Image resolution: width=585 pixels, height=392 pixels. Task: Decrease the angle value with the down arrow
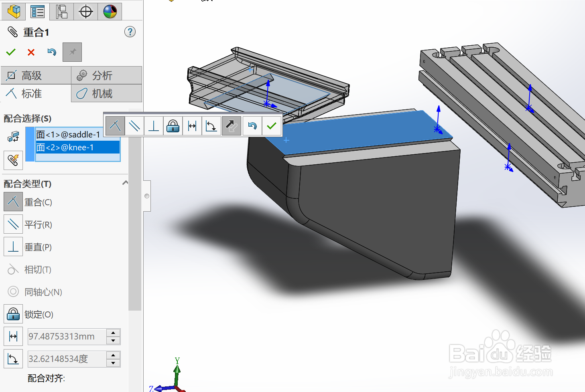114,363
